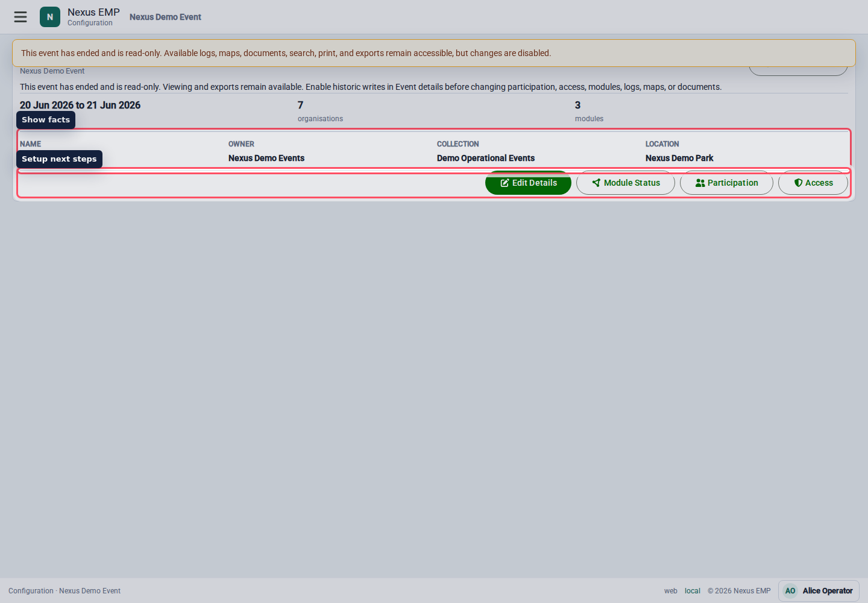The height and width of the screenshot is (603, 868).
Task: Click the read-only warning banner text
Action: pyautogui.click(x=286, y=53)
